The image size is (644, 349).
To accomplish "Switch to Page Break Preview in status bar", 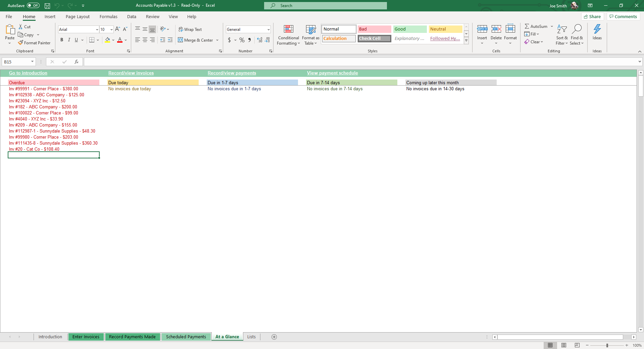I will tap(577, 345).
